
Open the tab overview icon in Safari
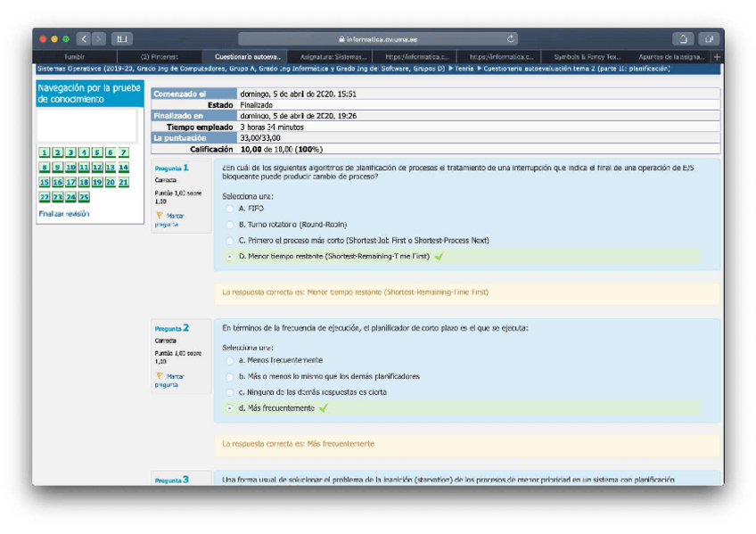(x=709, y=39)
